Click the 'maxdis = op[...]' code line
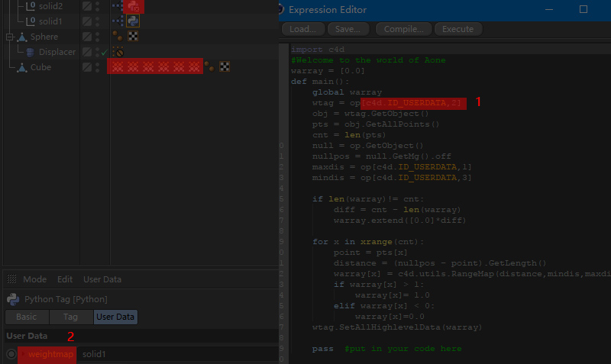This screenshot has width=611, height=364. [392, 167]
